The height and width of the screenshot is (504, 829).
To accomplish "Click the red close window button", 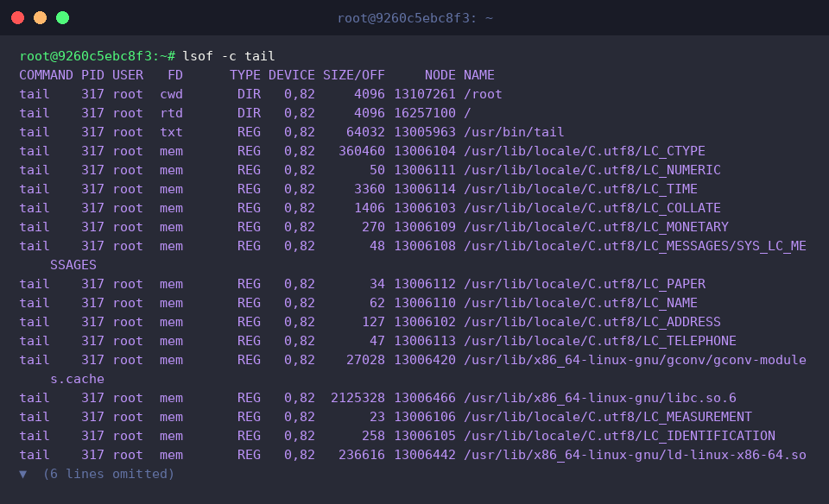I will tap(17, 18).
